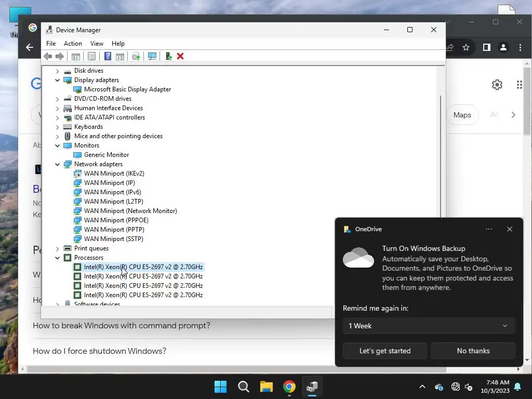The height and width of the screenshot is (399, 532).
Task: Select WAN Miniport (IKEv2) adapter
Action: pos(114,174)
